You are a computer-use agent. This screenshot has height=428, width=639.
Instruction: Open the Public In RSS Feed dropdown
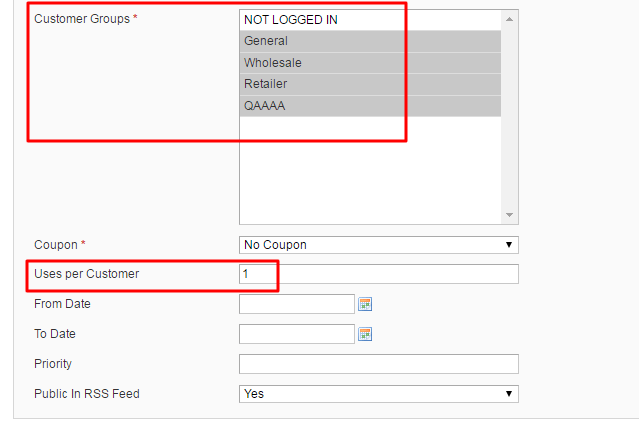click(378, 394)
